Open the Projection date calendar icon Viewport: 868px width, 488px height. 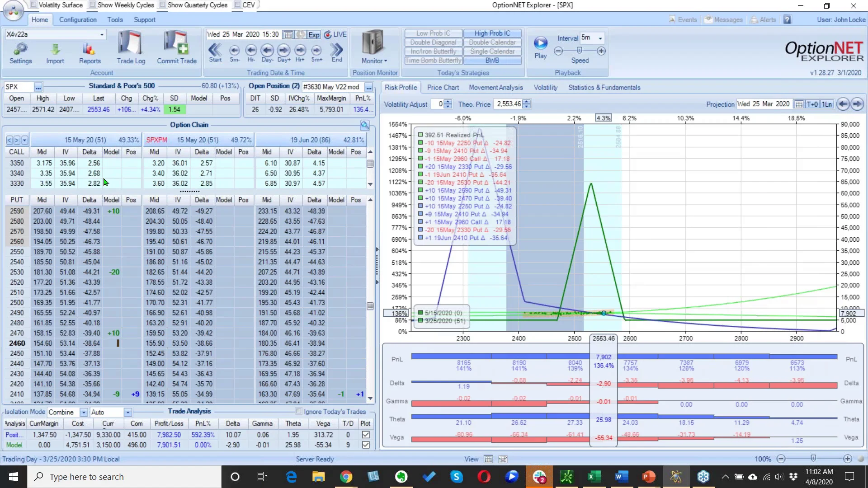click(x=799, y=104)
